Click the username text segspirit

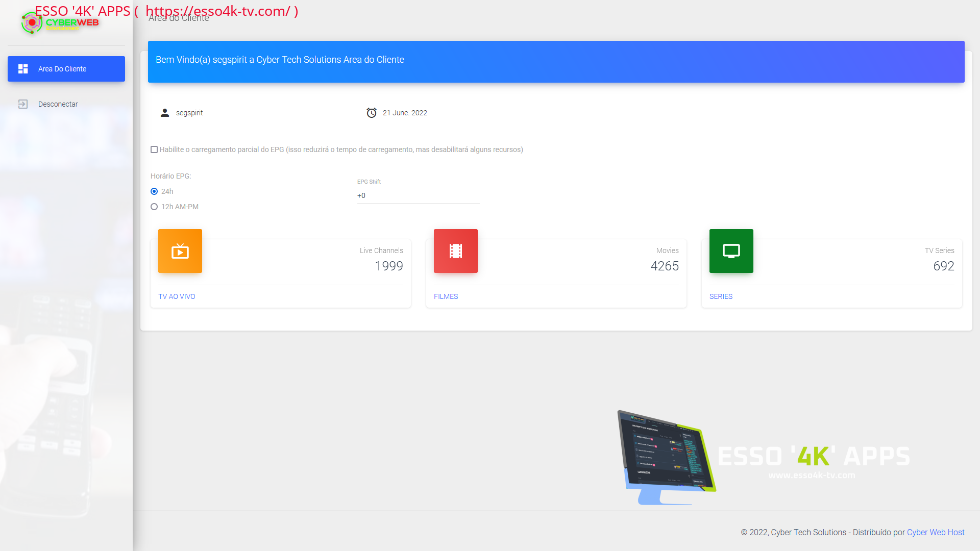(x=189, y=113)
